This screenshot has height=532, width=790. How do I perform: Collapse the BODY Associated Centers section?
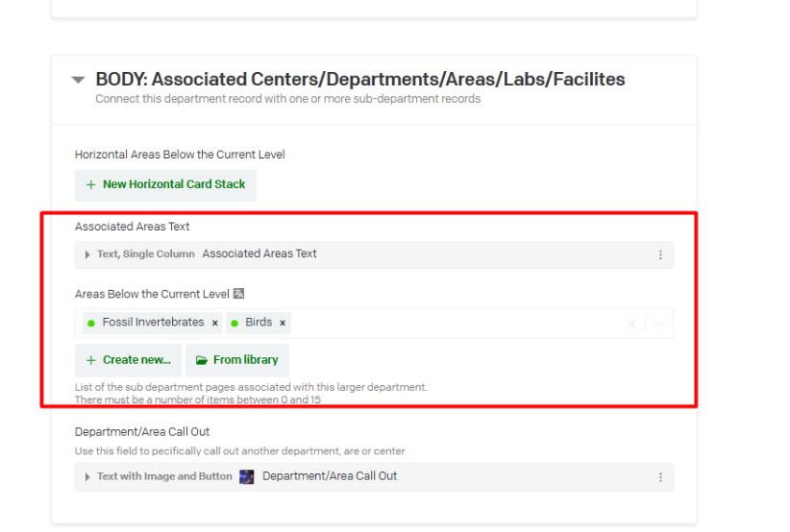click(x=79, y=81)
